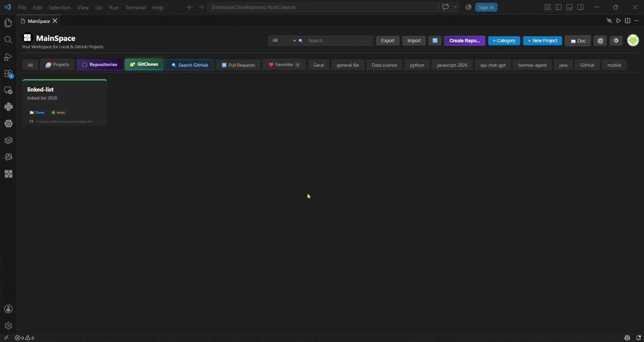Open the Help menu
The width and height of the screenshot is (644, 342).
point(158,8)
